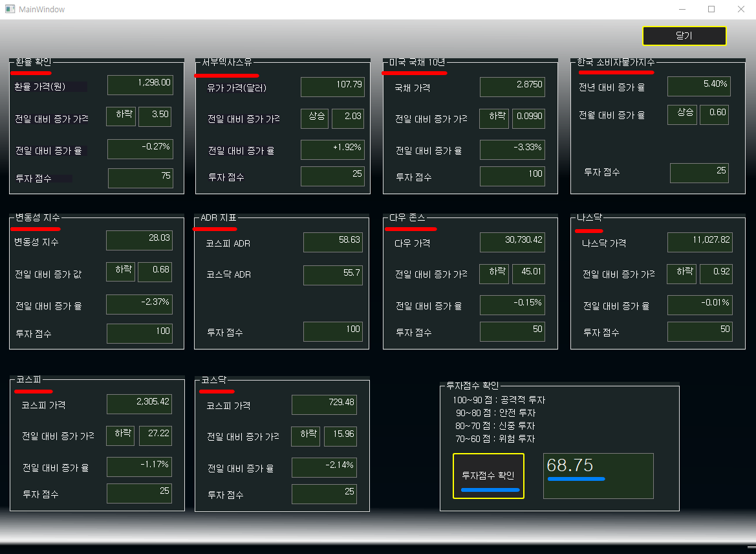Image resolution: width=756 pixels, height=554 pixels.
Task: Click the 코스닥 ADR field 55.7
Action: [332, 275]
